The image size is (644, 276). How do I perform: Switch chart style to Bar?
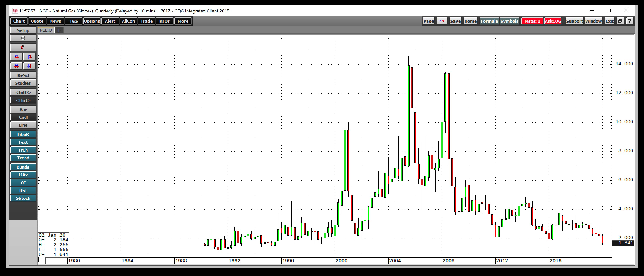click(x=23, y=110)
